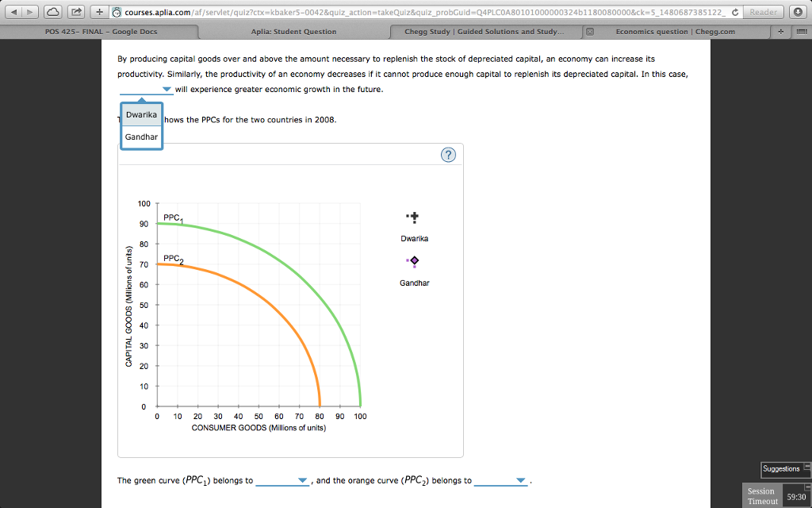Open the orange curve PPC2 country dropdown
Viewport: 812px width, 508px height.
[501, 480]
